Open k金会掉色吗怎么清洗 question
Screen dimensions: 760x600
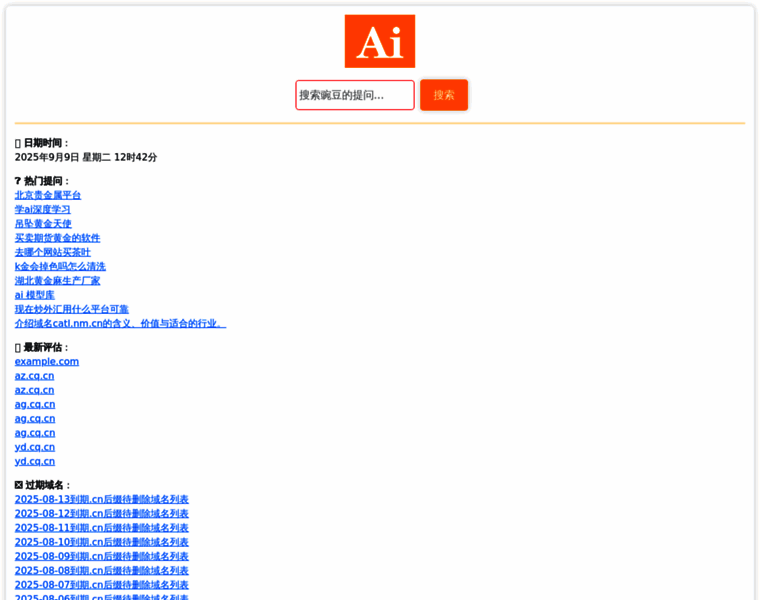point(60,267)
